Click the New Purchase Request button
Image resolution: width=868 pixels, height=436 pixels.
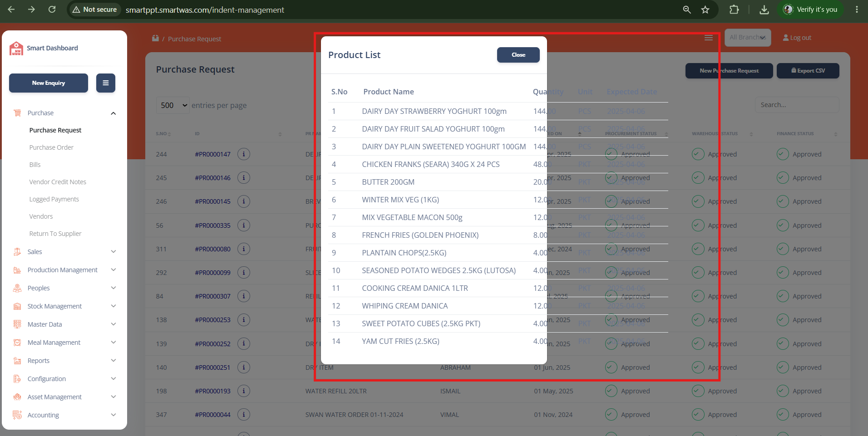click(729, 71)
